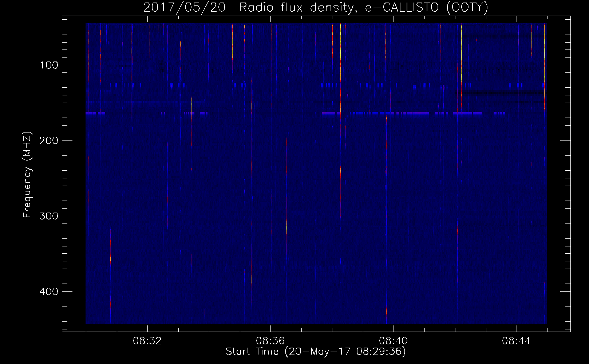Click the 08:32 time tick label
This screenshot has height=364, width=589.
click(147, 341)
